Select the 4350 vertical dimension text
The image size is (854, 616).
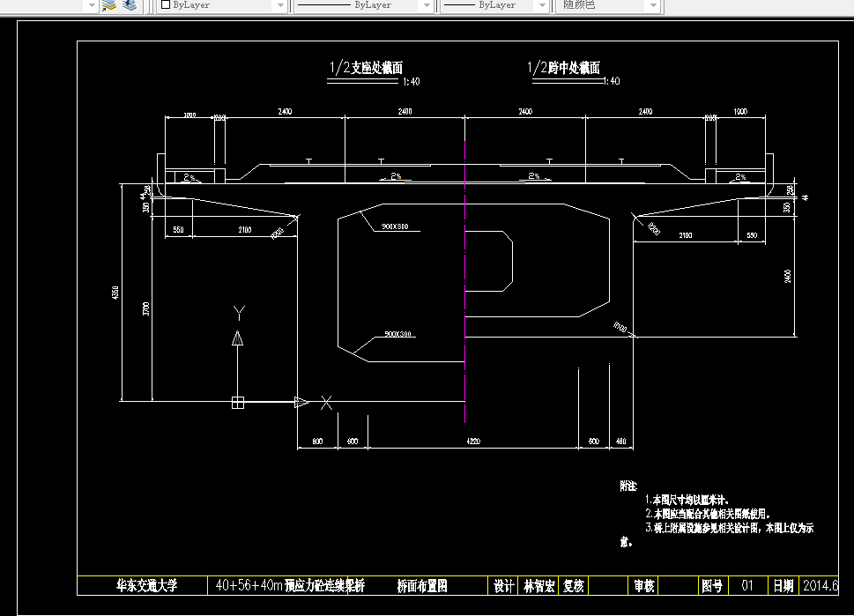[x=115, y=293]
